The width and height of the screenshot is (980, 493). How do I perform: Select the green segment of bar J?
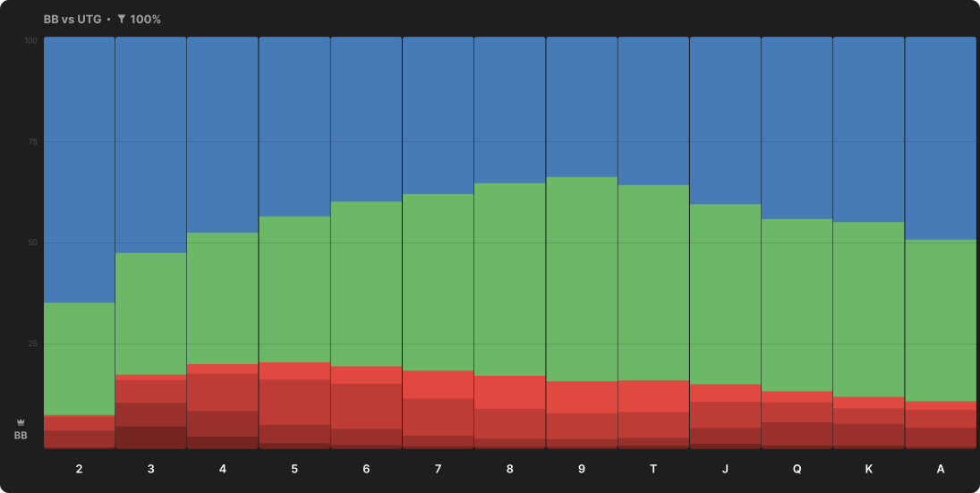click(725, 294)
